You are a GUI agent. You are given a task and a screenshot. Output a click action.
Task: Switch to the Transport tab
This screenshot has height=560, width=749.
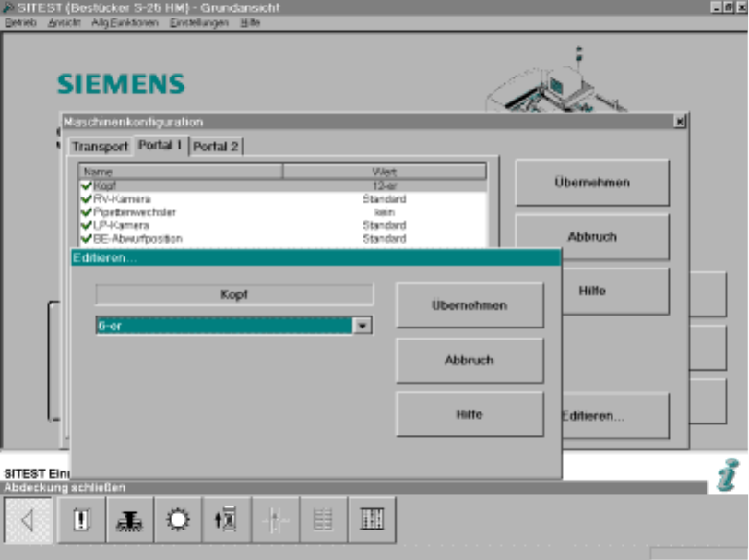tap(101, 146)
